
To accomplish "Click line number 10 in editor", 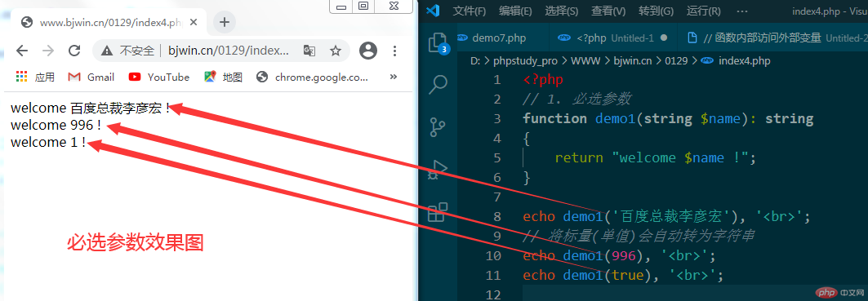I will (x=494, y=256).
